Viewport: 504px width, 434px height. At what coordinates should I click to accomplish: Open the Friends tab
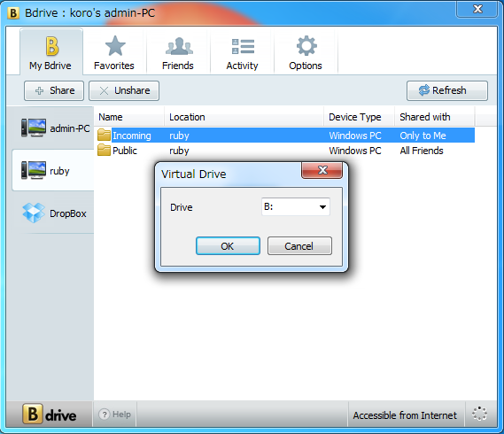(178, 51)
